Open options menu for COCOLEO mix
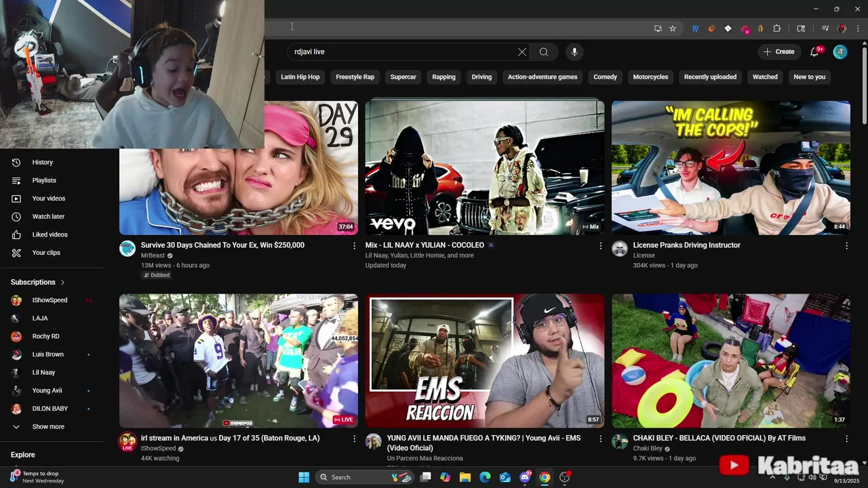The width and height of the screenshot is (868, 488). 600,245
